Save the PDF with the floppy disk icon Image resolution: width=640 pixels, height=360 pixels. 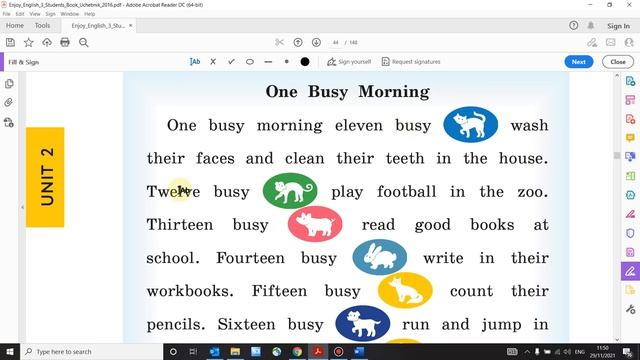pyautogui.click(x=10, y=42)
